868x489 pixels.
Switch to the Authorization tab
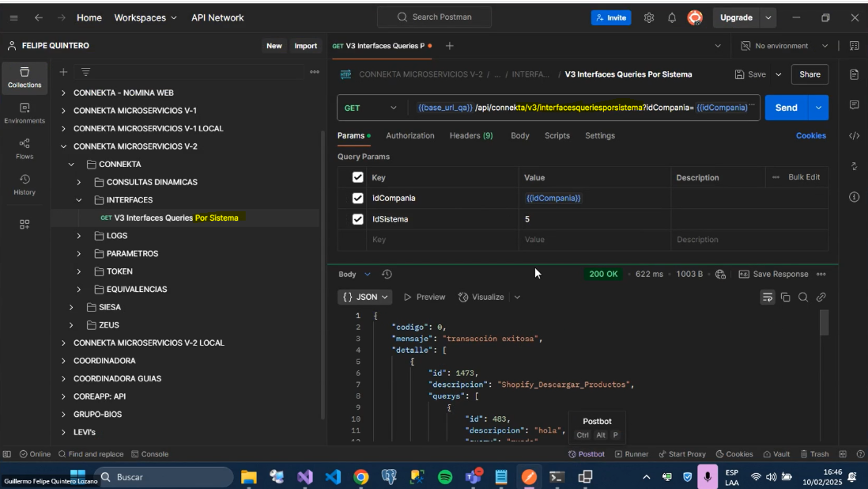click(x=409, y=135)
